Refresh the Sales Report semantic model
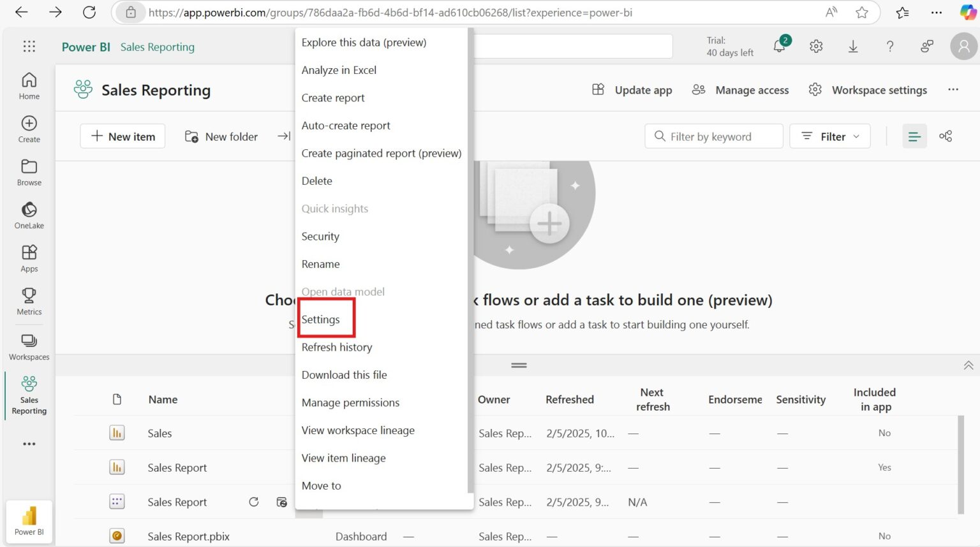The width and height of the screenshot is (980, 547). click(254, 502)
